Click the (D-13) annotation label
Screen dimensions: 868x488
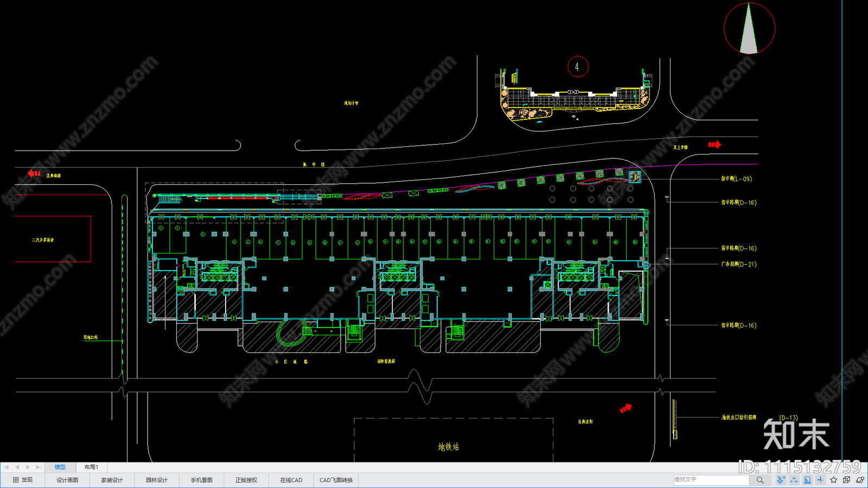[788, 418]
